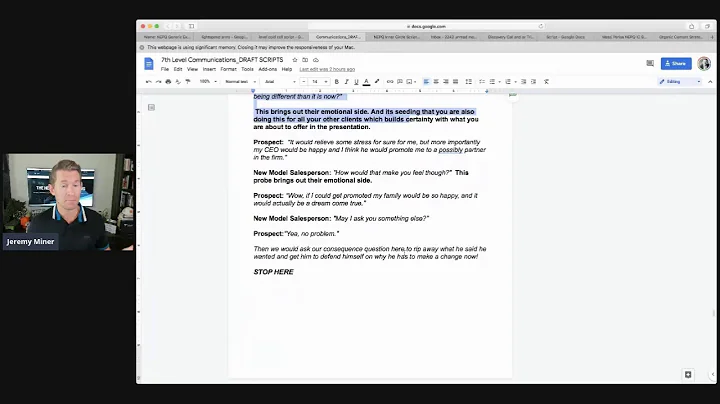The height and width of the screenshot is (404, 720).
Task: Click the blue Share button
Action: 676,63
